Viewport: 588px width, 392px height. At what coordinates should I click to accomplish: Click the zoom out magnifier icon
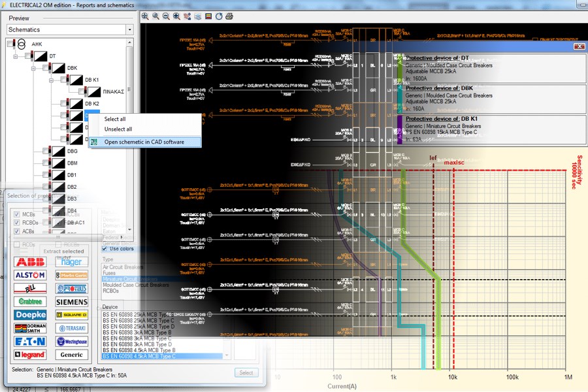click(x=166, y=16)
